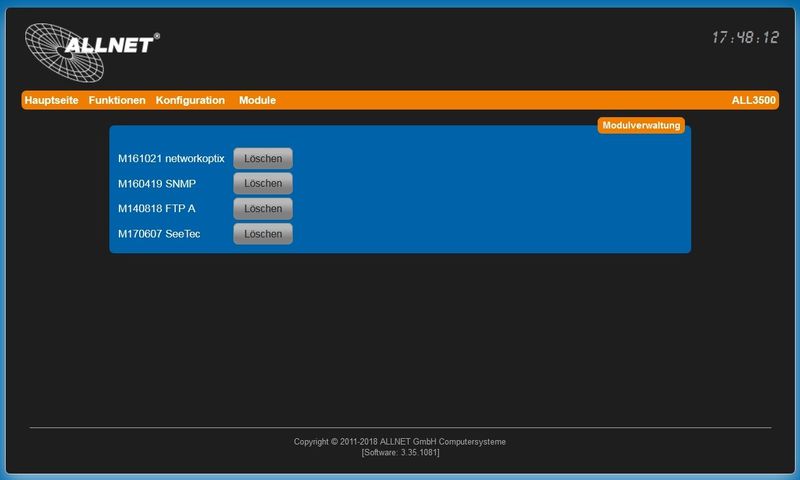Open the Hauptseite menu
800x480 pixels.
[x=52, y=100]
